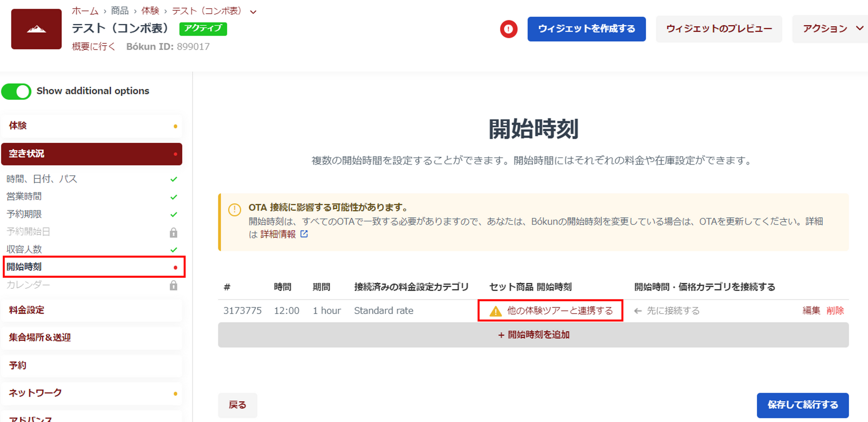Click the lock icon next to カレンダー
The image size is (868, 422).
[x=173, y=285]
